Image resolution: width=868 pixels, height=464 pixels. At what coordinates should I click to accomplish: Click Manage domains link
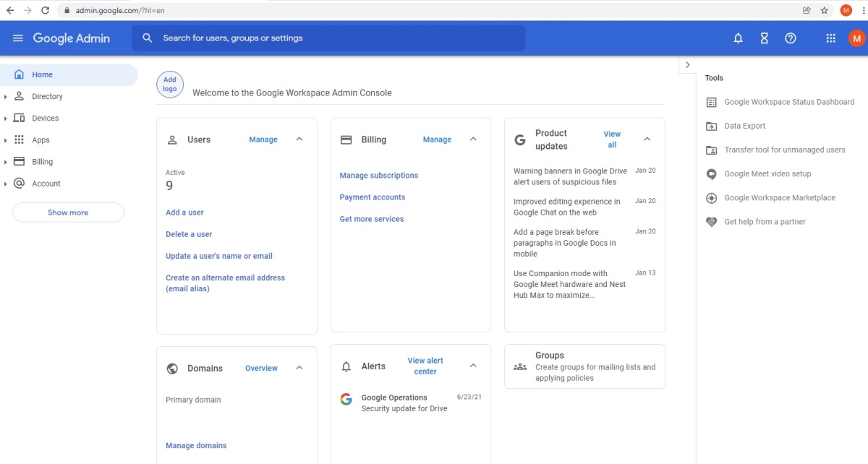(x=196, y=445)
